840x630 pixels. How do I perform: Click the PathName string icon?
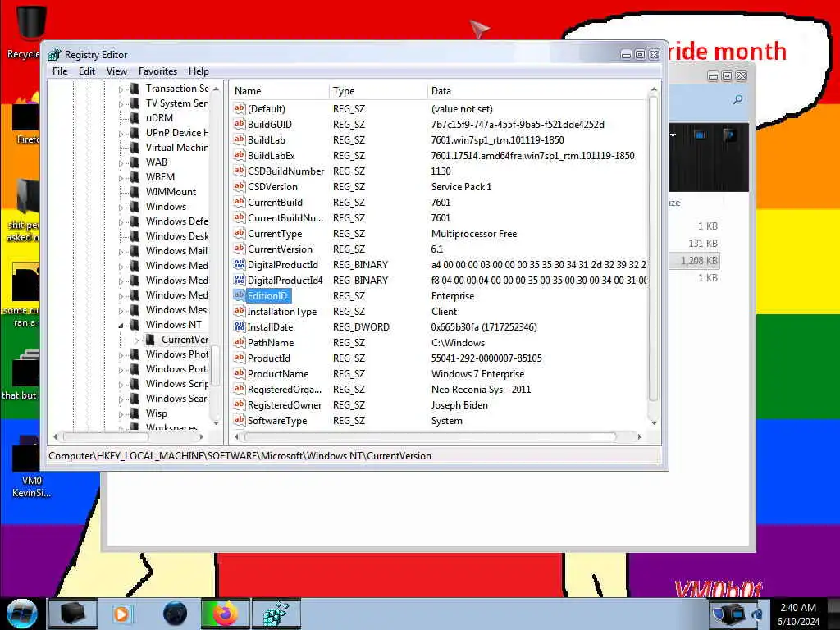[x=240, y=342]
